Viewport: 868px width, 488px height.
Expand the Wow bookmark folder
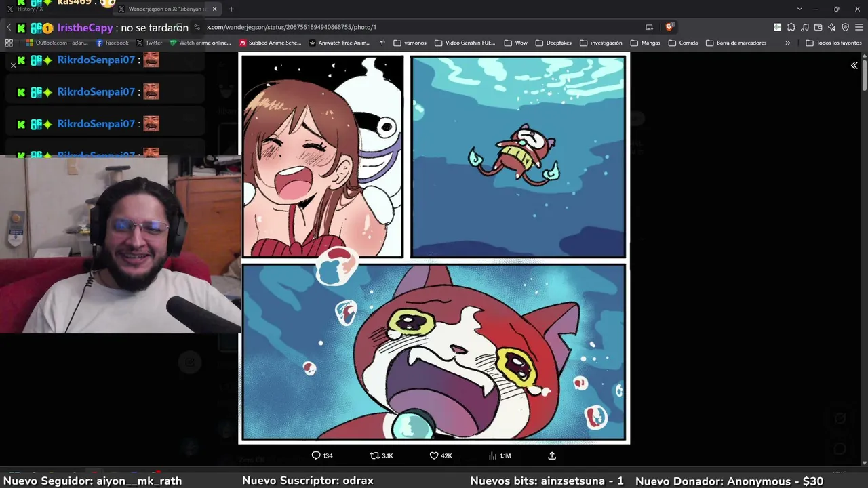(515, 43)
